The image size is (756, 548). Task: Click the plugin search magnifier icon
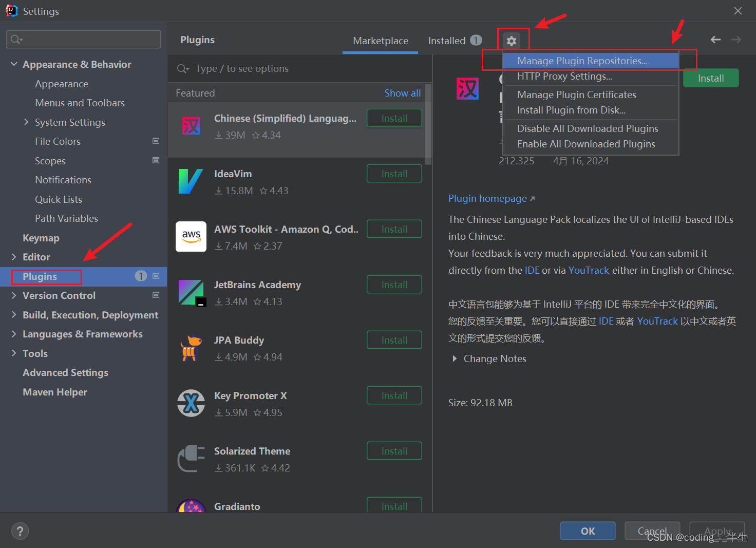tap(183, 69)
